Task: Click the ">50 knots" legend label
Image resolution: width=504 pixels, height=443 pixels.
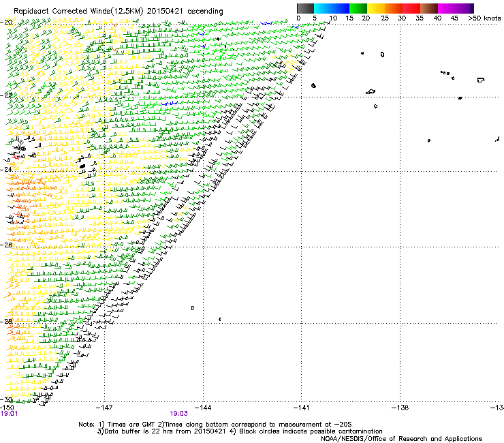Action: pyautogui.click(x=484, y=18)
